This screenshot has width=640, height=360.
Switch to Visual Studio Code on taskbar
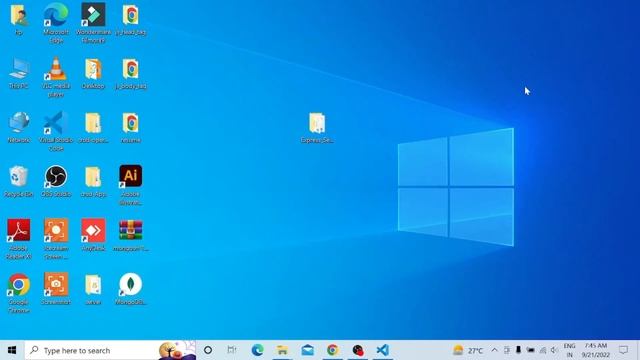pos(382,350)
